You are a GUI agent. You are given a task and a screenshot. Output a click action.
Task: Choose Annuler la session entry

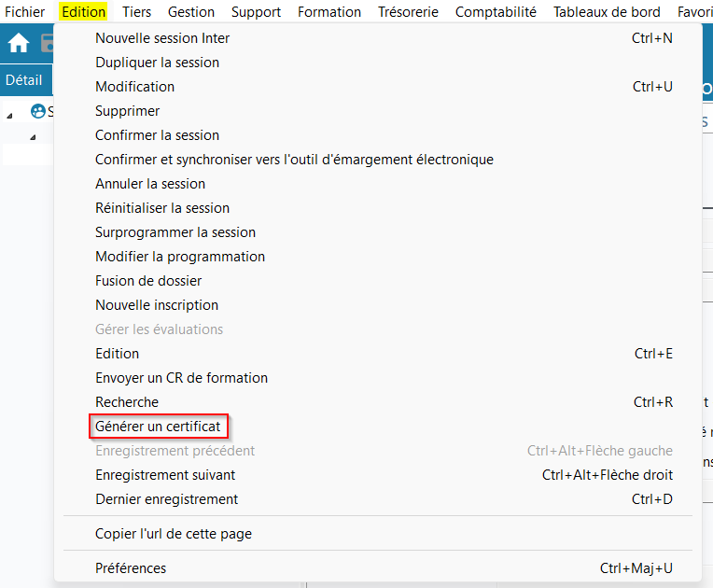[x=150, y=184]
